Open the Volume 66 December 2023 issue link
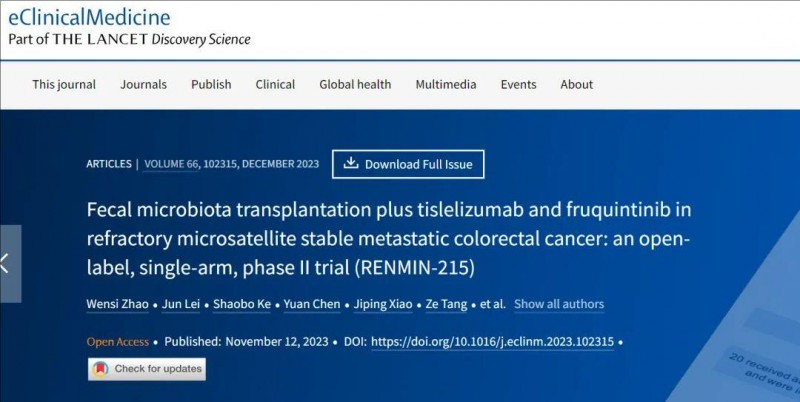 [232, 164]
